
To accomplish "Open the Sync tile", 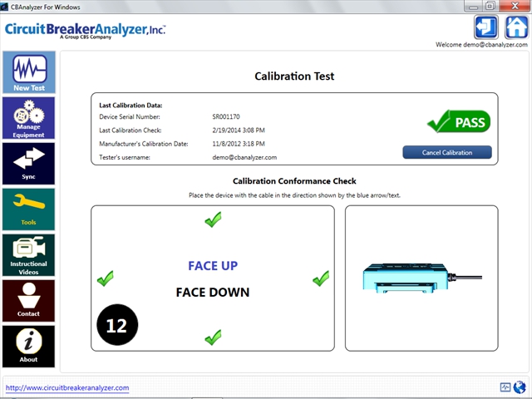I will click(x=29, y=164).
